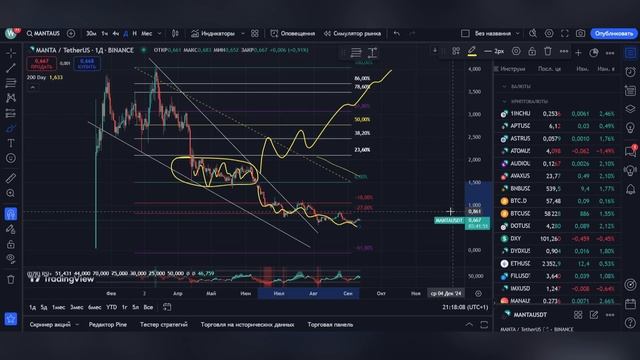The width and height of the screenshot is (640, 360).
Task: Select ETHUSD row in the watchlist
Action: [557, 264]
